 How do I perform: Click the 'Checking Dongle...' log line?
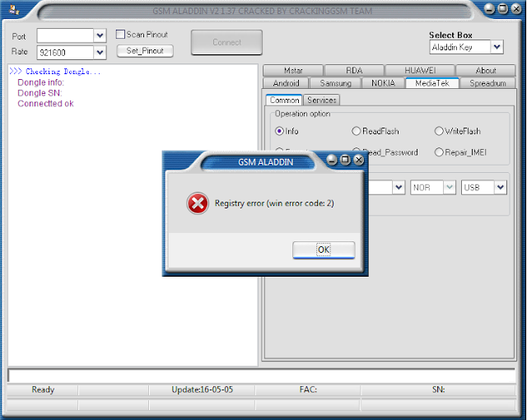(55, 72)
